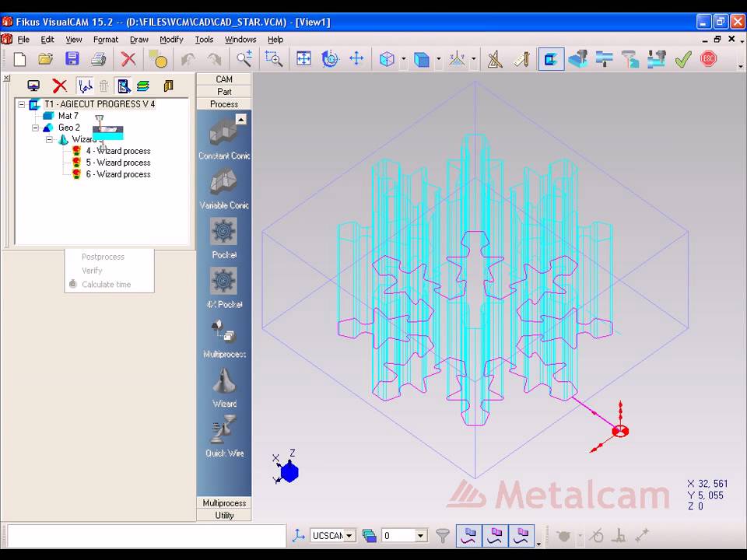
Task: Click the coordinate plane axes icon
Action: point(457,60)
